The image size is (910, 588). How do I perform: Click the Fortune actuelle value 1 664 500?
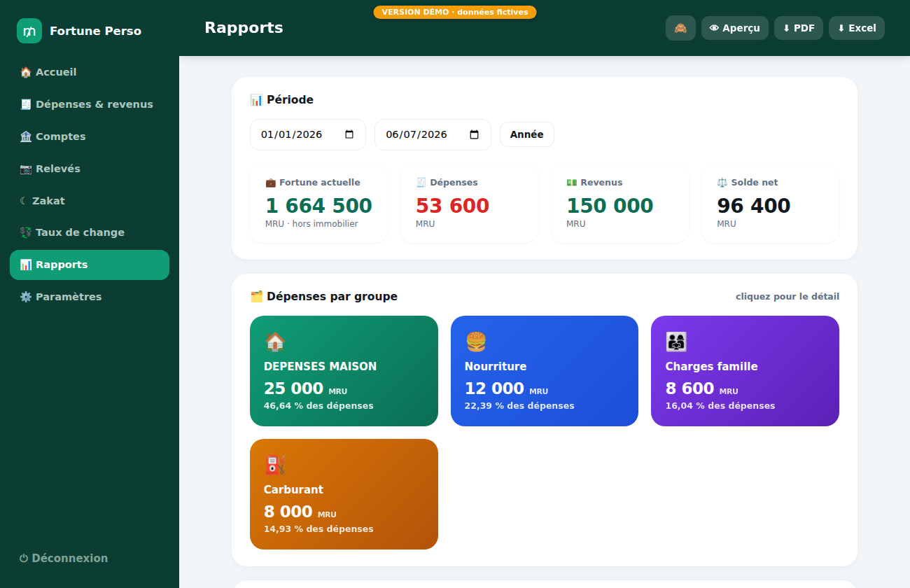(x=318, y=206)
